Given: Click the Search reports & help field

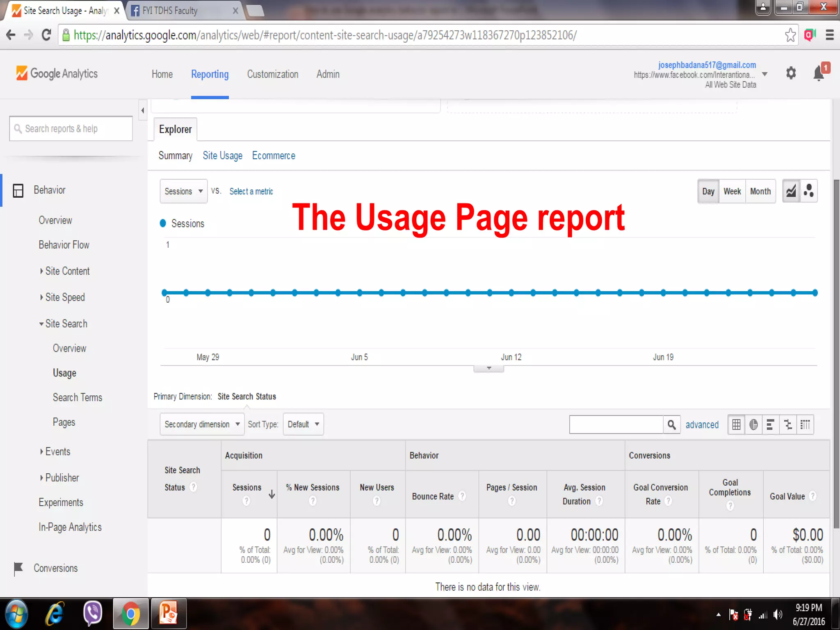Looking at the screenshot, I should 71,129.
